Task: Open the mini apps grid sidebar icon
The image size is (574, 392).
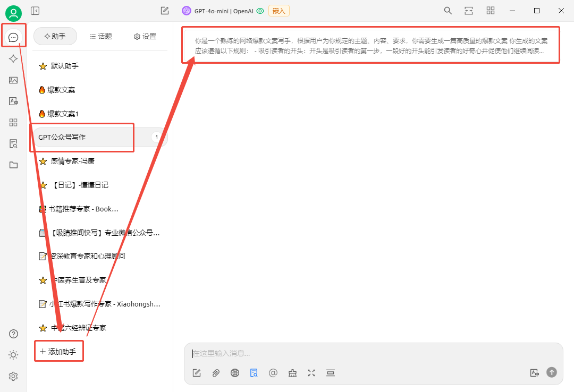Action: 13,122
